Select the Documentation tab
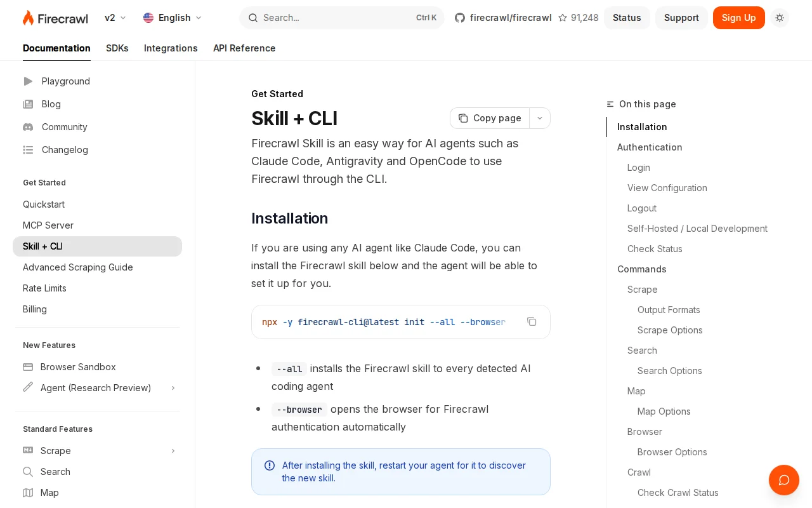The height and width of the screenshot is (508, 812). tap(56, 48)
